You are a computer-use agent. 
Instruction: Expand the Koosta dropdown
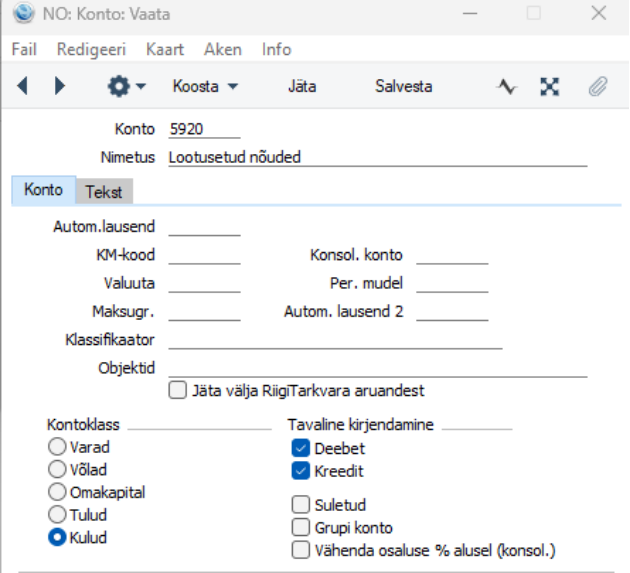pyautogui.click(x=205, y=86)
